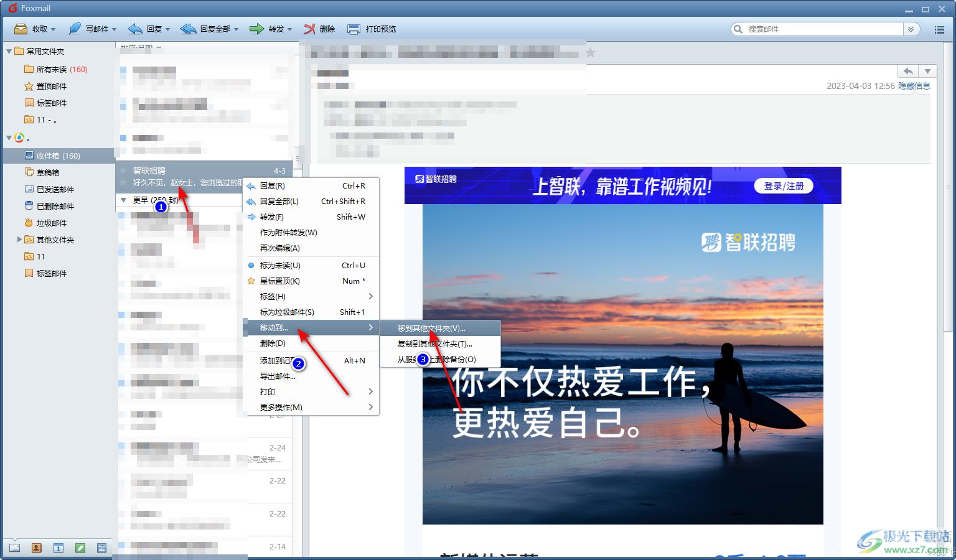Image resolution: width=956 pixels, height=560 pixels.
Task: Collapse the 更早 mail group
Action: (x=123, y=200)
